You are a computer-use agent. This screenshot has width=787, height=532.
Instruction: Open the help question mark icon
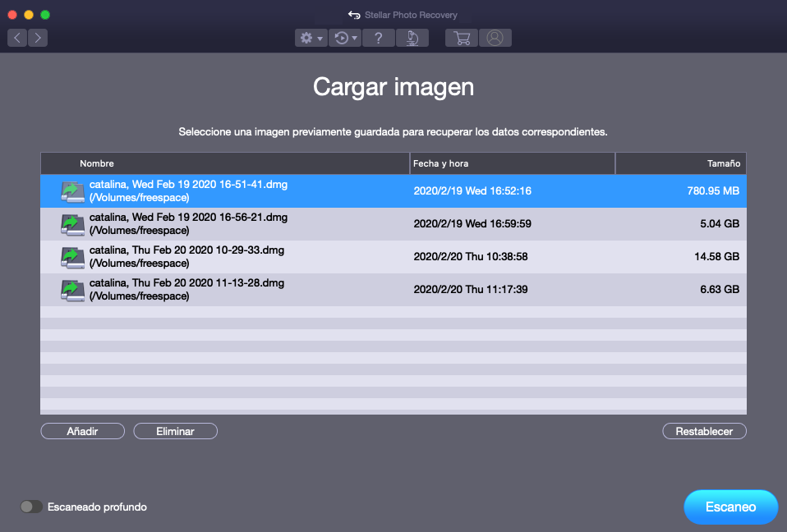[378, 38]
